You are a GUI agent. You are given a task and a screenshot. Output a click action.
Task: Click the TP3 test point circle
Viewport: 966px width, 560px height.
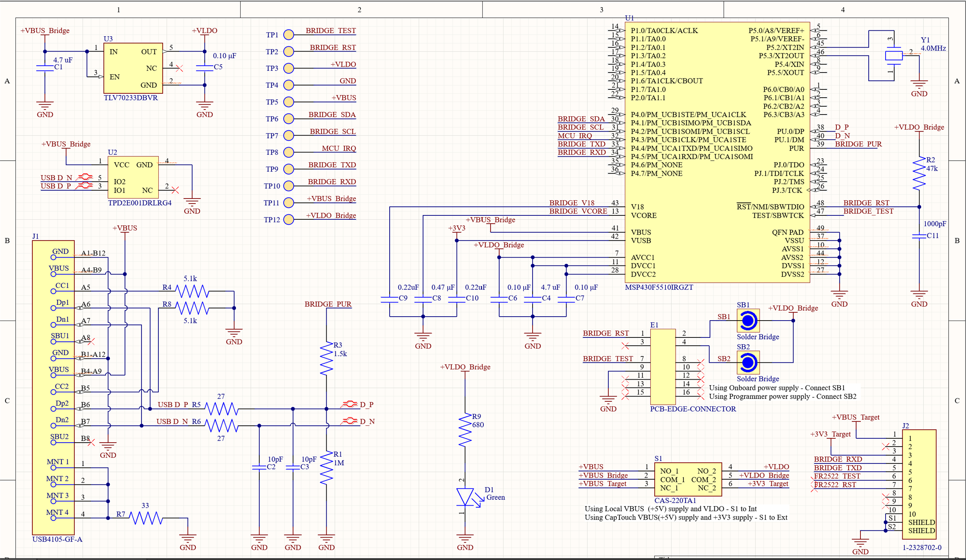[x=289, y=68]
